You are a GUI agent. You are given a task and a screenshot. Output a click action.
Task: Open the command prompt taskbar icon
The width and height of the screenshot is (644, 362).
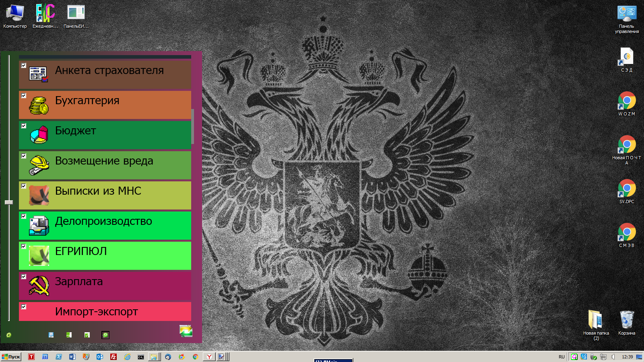pos(141,357)
